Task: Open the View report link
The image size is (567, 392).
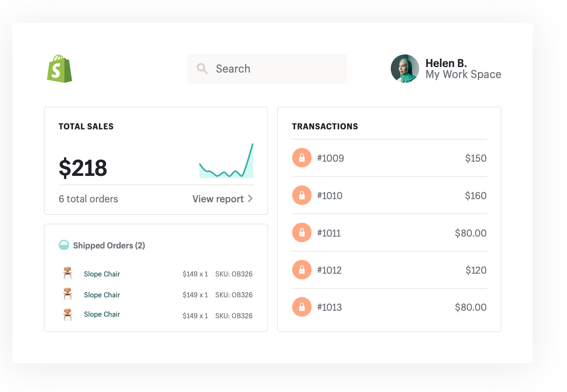Action: (x=218, y=199)
